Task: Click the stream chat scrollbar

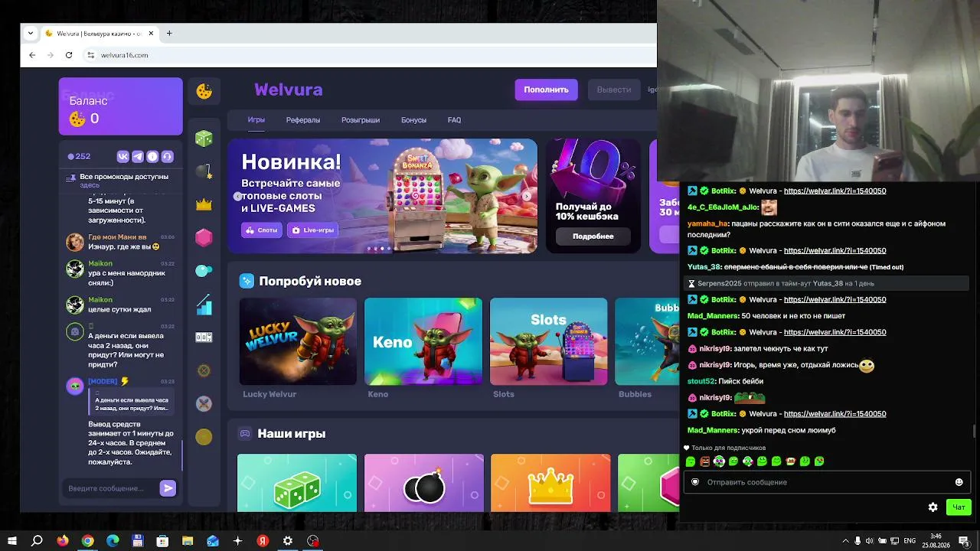Action: point(974,432)
